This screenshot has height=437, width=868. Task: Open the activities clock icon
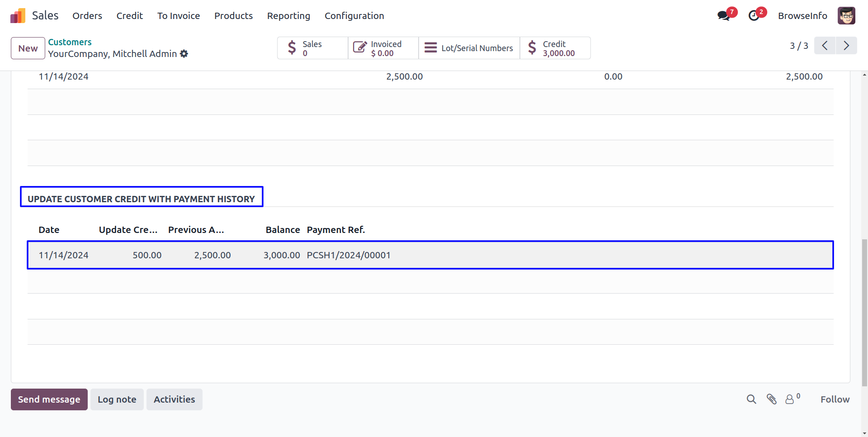(754, 16)
